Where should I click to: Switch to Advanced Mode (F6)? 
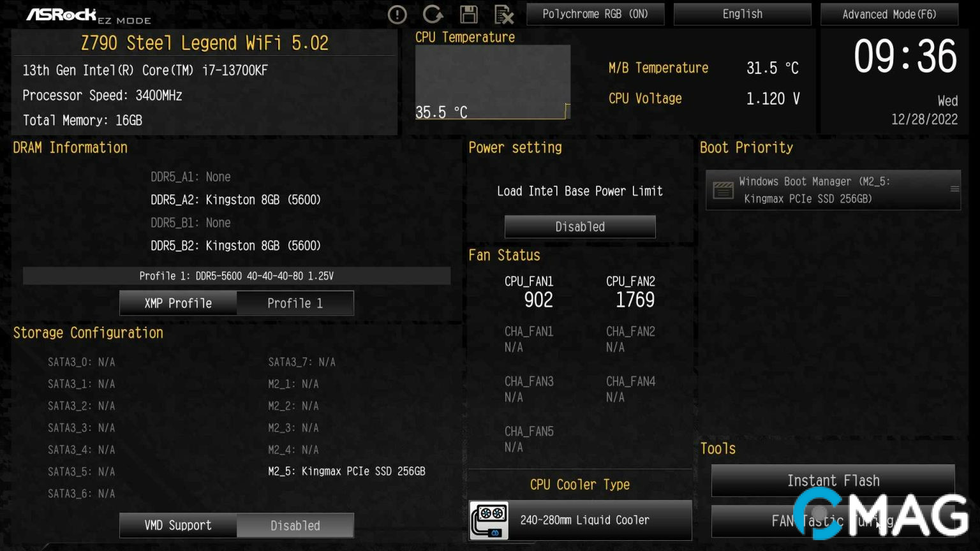889,14
